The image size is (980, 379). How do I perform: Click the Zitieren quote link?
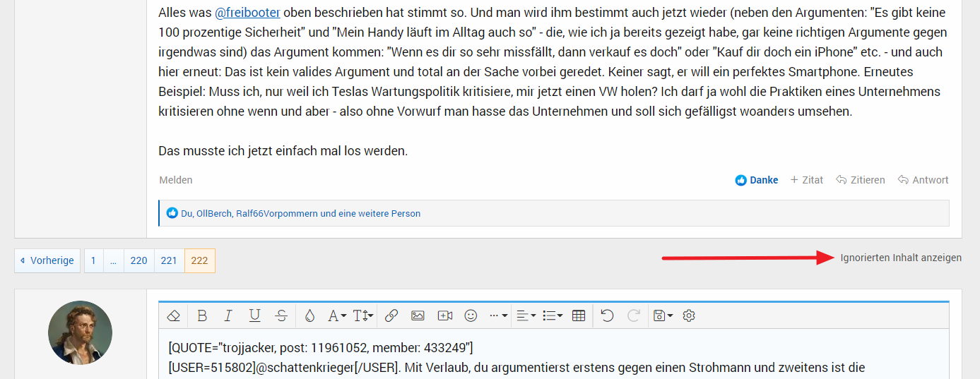pyautogui.click(x=860, y=180)
